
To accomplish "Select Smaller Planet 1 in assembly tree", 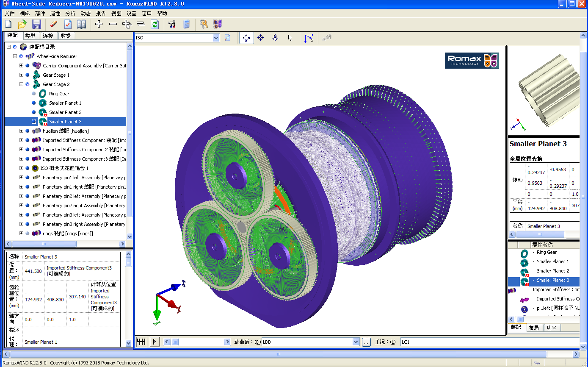I will [x=65, y=103].
